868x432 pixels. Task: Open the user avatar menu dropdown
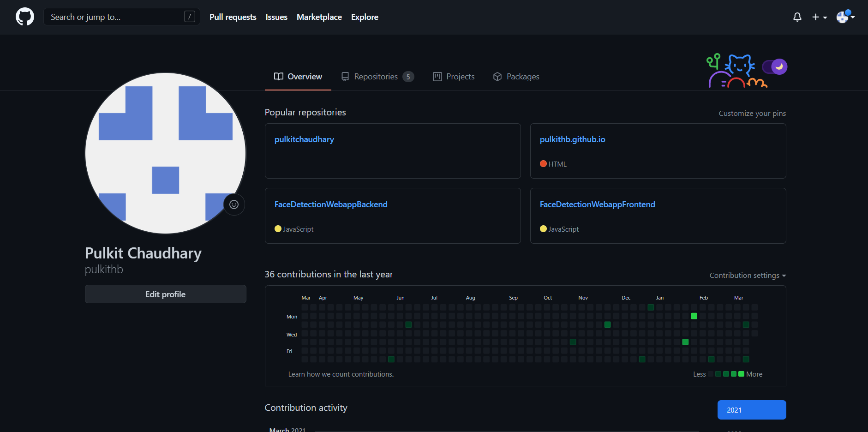[845, 17]
